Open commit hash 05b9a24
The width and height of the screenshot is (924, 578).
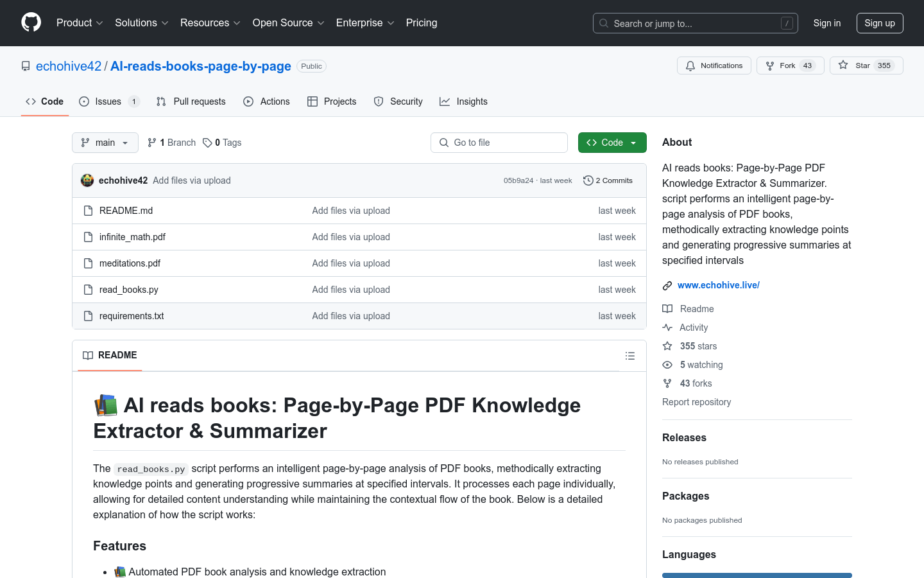tap(518, 180)
